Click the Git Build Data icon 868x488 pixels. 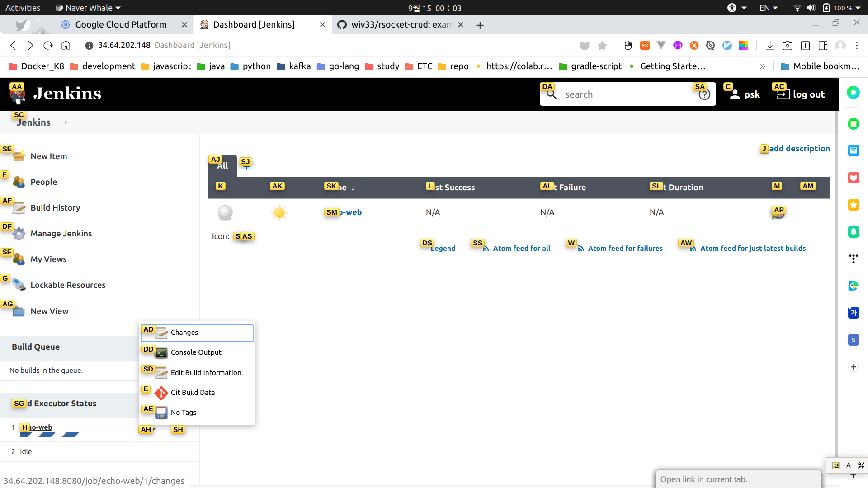(x=161, y=393)
